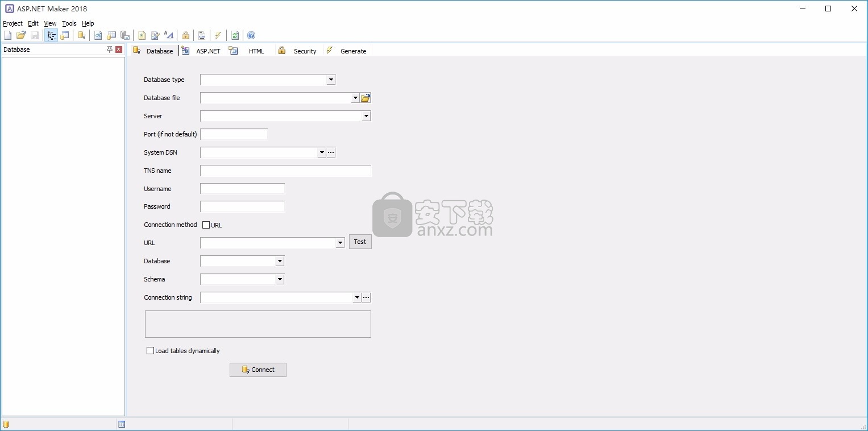Click the ASP.NET code page toolbar icon

click(98, 35)
